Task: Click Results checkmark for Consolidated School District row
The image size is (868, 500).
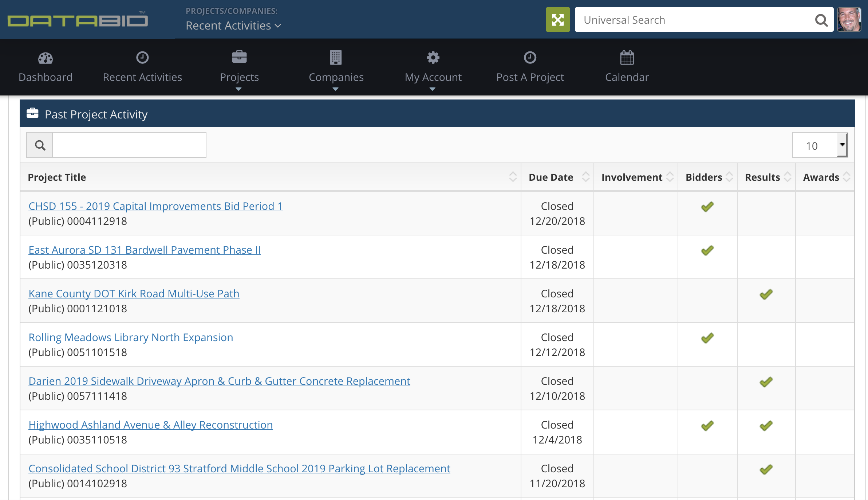Action: click(x=766, y=469)
